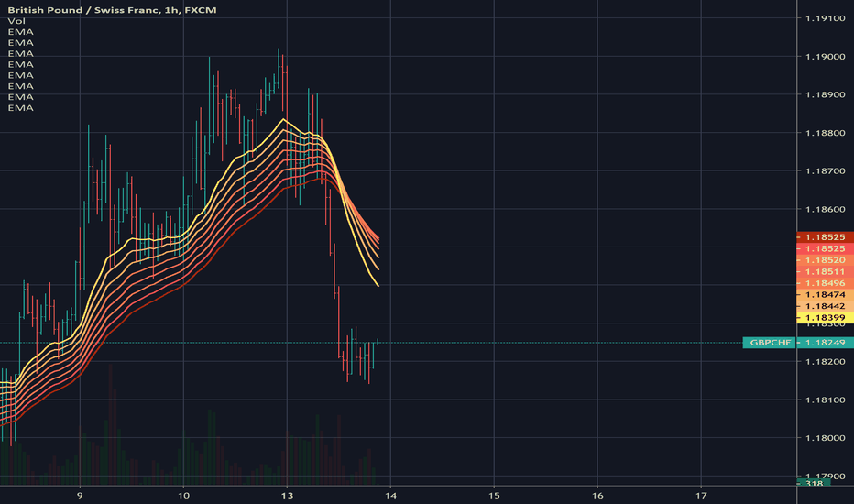The height and width of the screenshot is (504, 854).
Task: Click date label 14 on time axis
Action: 390,496
